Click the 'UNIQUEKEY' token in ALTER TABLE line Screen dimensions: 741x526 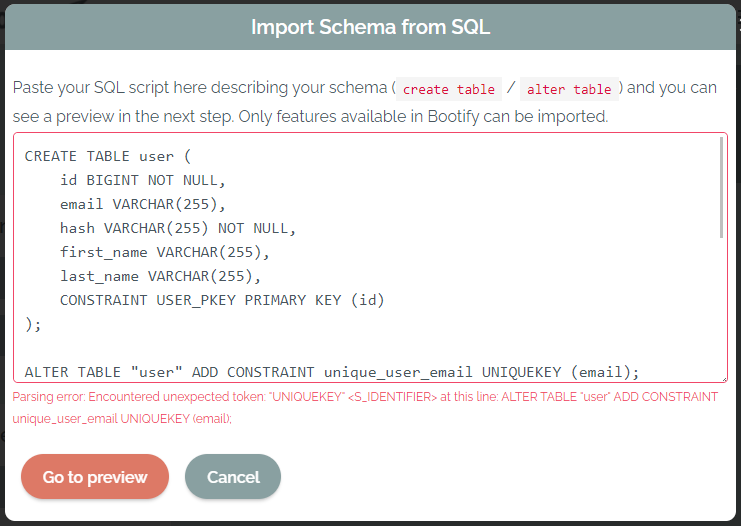pyautogui.click(x=522, y=372)
